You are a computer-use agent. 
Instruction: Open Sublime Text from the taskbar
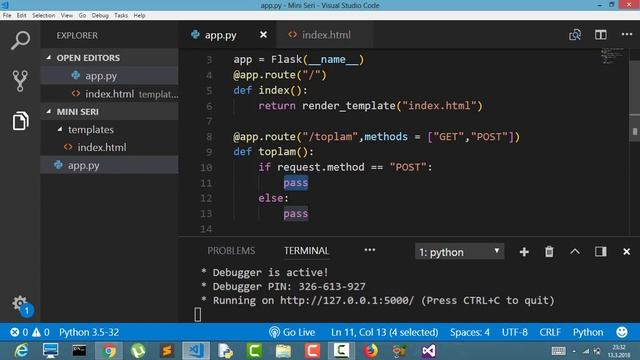(x=167, y=351)
